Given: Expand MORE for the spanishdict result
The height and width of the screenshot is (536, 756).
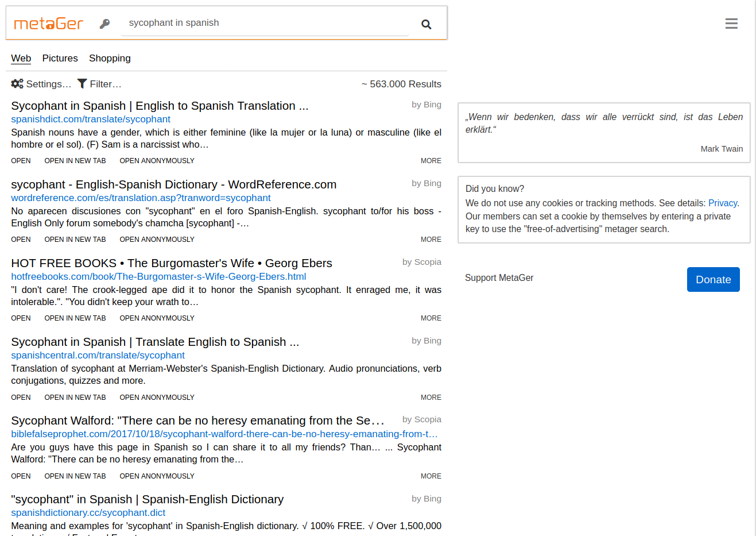Looking at the screenshot, I should [431, 161].
